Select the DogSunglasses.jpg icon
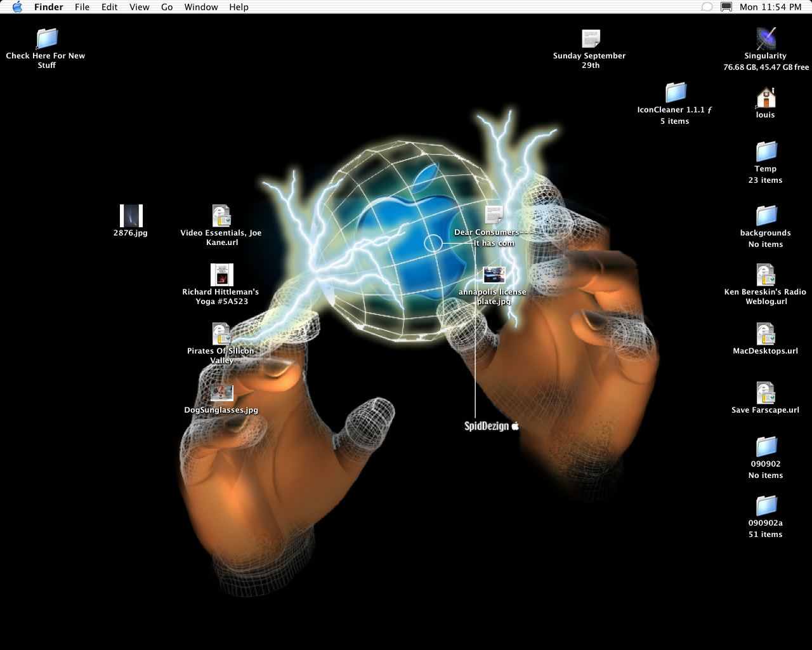This screenshot has width=812, height=650. pos(221,393)
